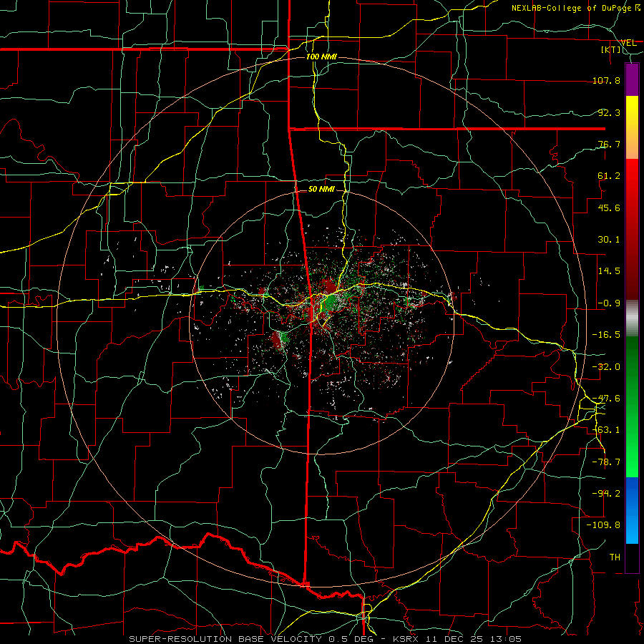Click the -32.0 velocity scale value
644x644 pixels.
(x=606, y=367)
